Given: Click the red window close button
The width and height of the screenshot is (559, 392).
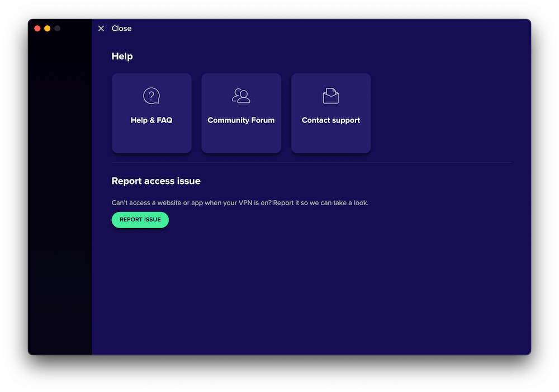Looking at the screenshot, I should pyautogui.click(x=37, y=29).
